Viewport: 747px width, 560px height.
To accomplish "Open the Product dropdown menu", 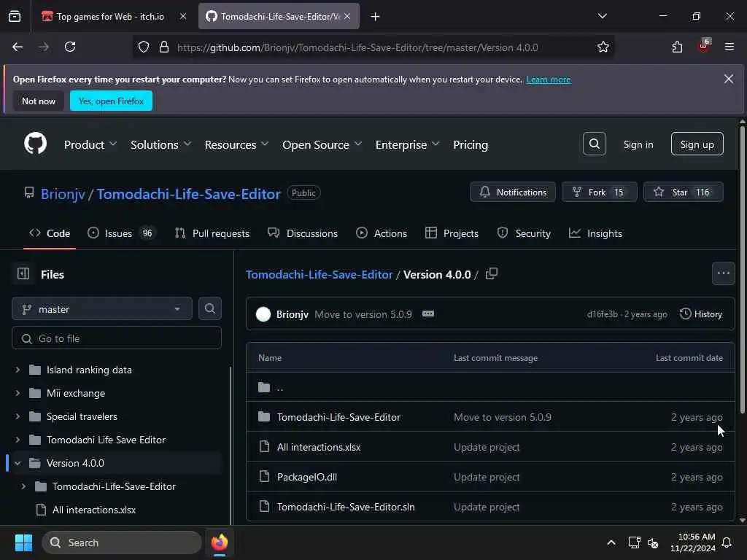I will pyautogui.click(x=90, y=144).
